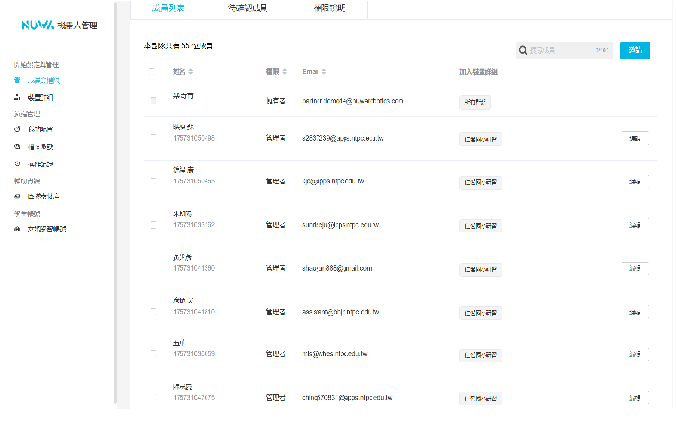Open the first clock-icon item in the second sidebar section

tap(18, 130)
